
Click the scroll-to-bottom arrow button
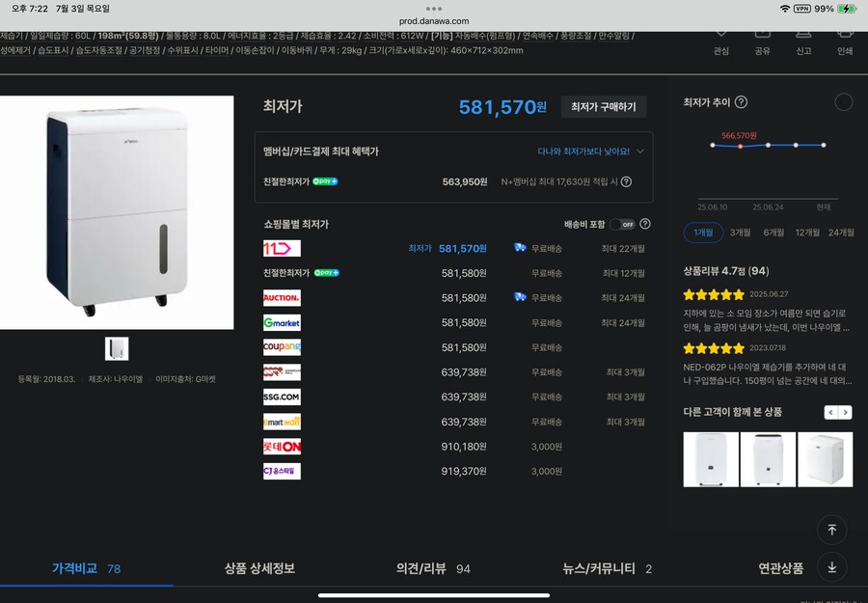(x=831, y=567)
